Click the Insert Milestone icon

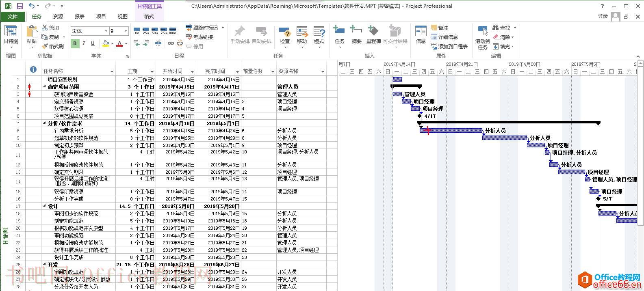click(373, 31)
